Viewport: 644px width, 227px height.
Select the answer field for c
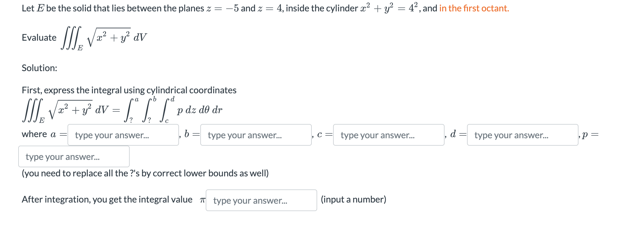(x=388, y=135)
